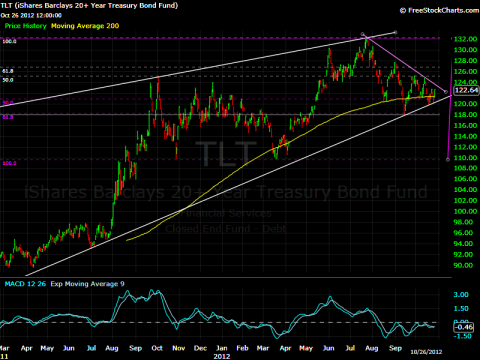
Task: Click the TLT iShares Barclays chart title
Action: (x=89, y=6)
